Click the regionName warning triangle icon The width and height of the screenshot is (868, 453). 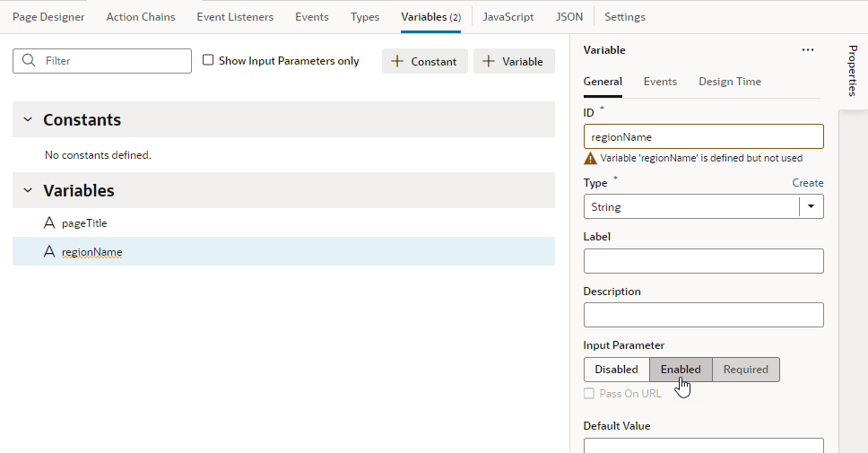[590, 158]
